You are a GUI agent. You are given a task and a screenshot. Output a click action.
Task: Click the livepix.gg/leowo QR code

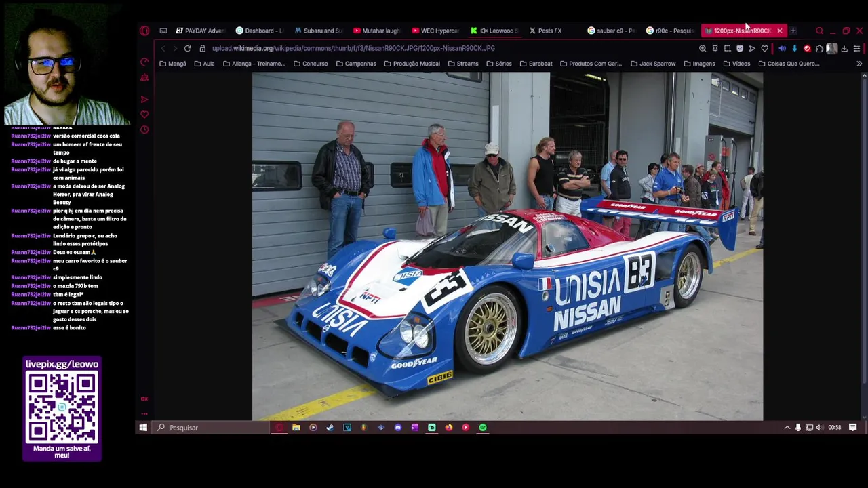tap(62, 407)
